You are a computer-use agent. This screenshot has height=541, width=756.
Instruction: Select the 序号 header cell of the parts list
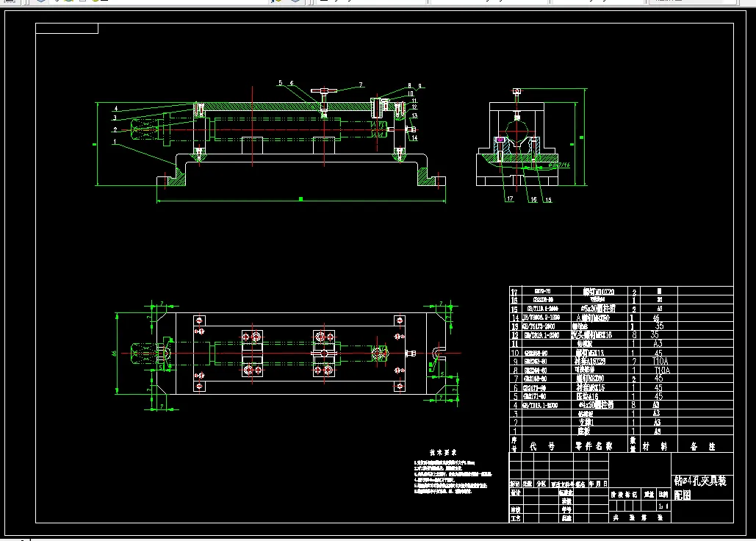click(x=514, y=444)
